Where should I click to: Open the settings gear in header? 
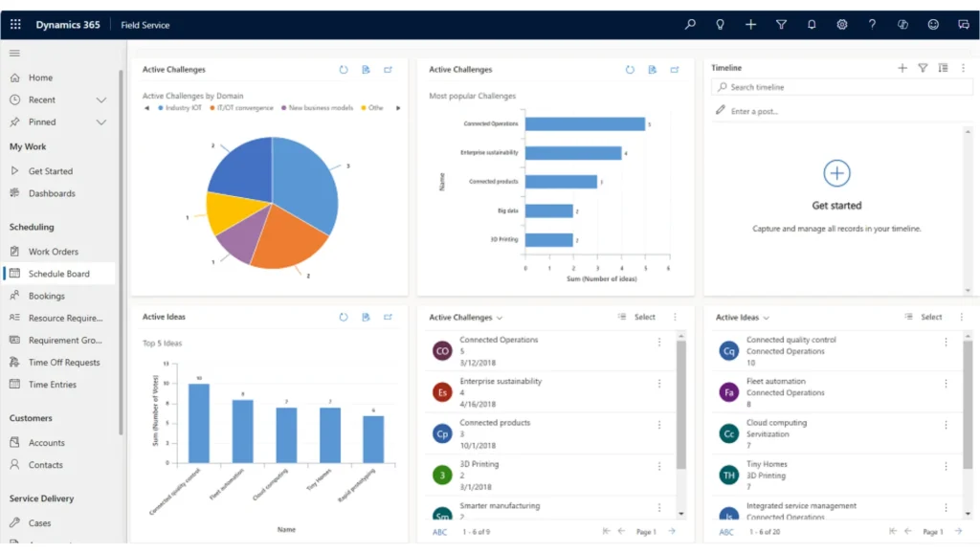pyautogui.click(x=842, y=25)
